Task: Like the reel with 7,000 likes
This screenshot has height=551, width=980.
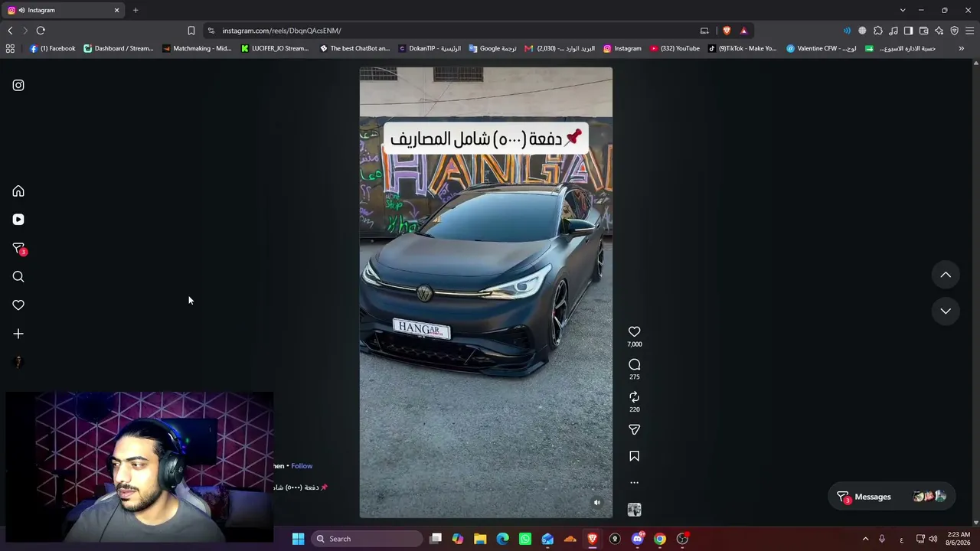Action: (634, 331)
